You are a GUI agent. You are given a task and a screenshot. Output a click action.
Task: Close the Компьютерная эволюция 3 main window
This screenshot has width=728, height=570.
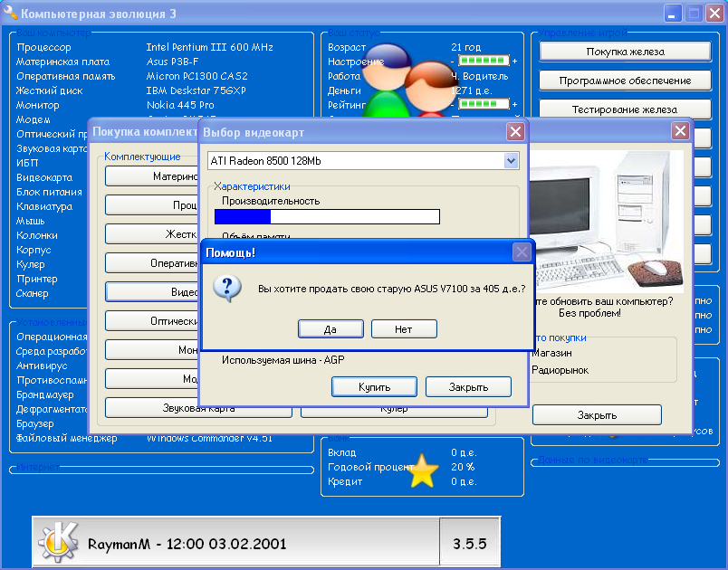tap(715, 13)
